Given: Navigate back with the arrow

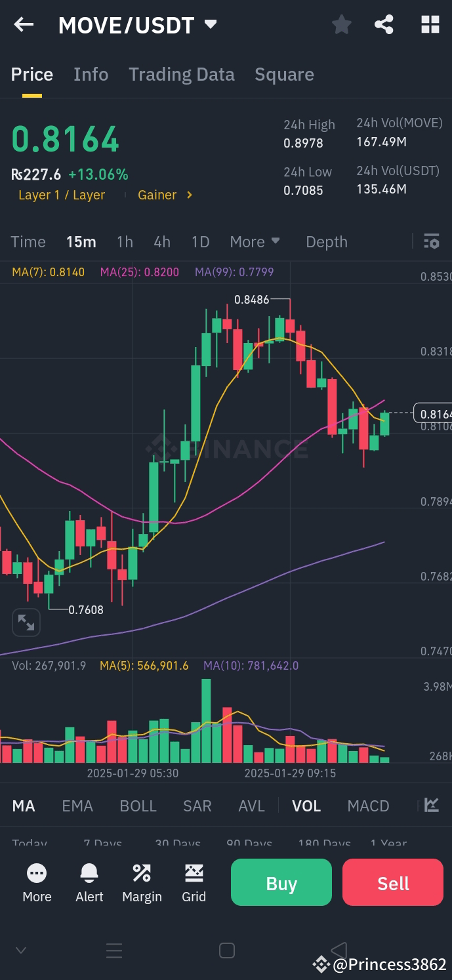Looking at the screenshot, I should click(24, 24).
